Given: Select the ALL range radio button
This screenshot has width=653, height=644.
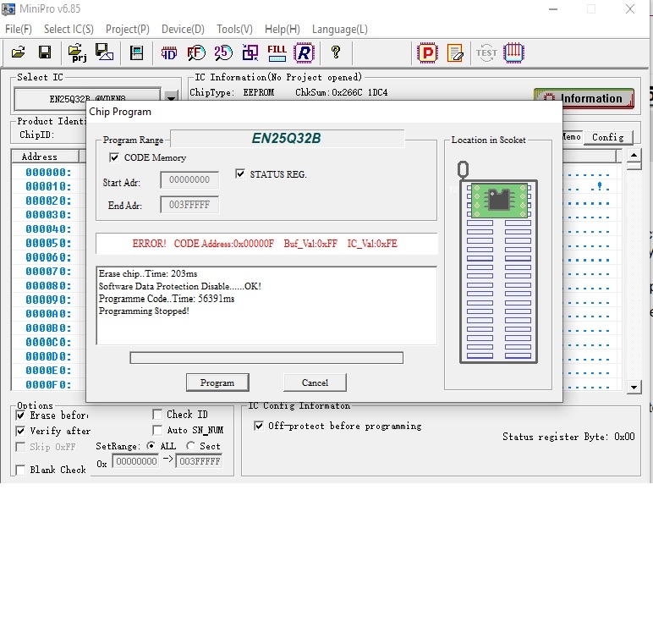Looking at the screenshot, I should pyautogui.click(x=151, y=446).
